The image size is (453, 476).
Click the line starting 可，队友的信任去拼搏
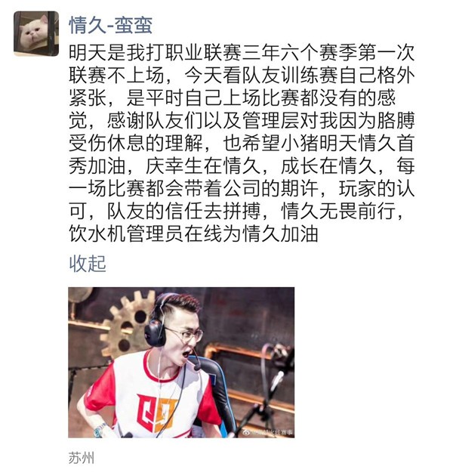236,211
